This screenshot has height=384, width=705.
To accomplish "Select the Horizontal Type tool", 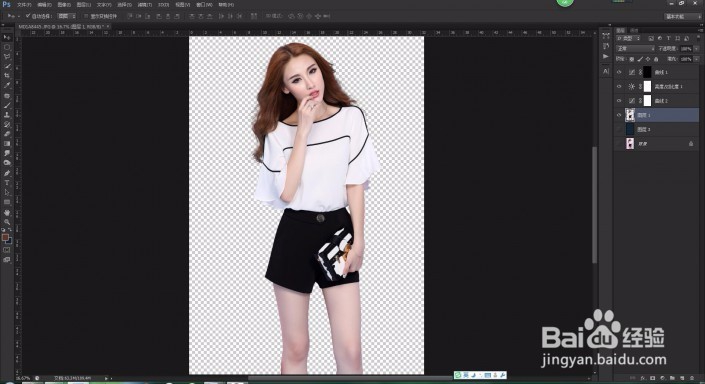I will pyautogui.click(x=7, y=183).
